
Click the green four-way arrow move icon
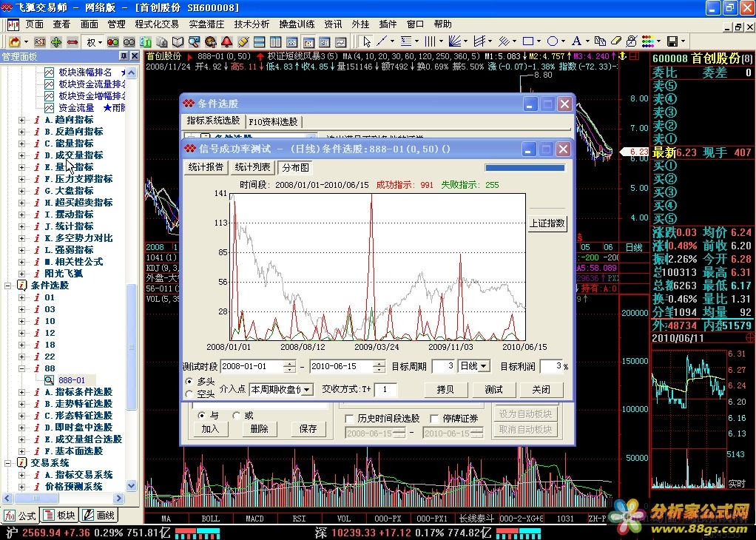56,42
